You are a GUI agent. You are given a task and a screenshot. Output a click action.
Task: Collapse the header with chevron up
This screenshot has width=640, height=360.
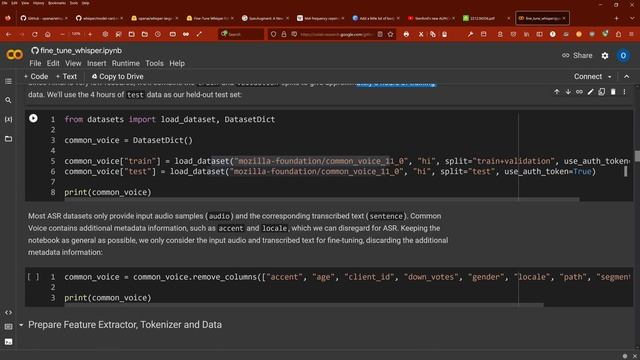(627, 77)
